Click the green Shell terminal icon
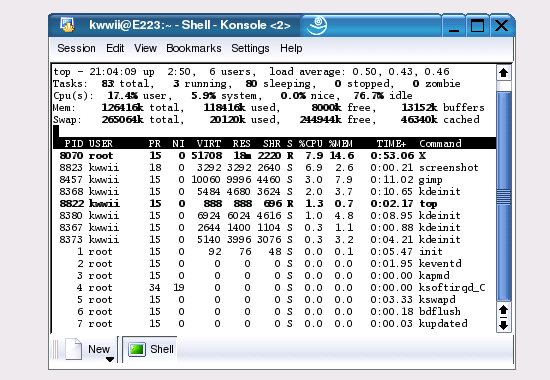 coord(137,349)
